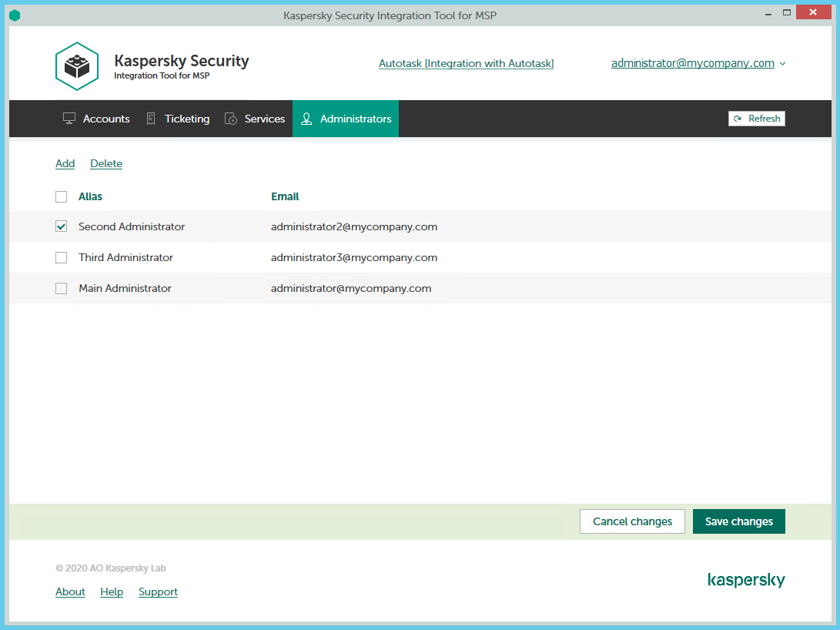Screen dimensions: 840x630
Task: Uncheck the Second Administrator checkbox
Action: coord(62,226)
